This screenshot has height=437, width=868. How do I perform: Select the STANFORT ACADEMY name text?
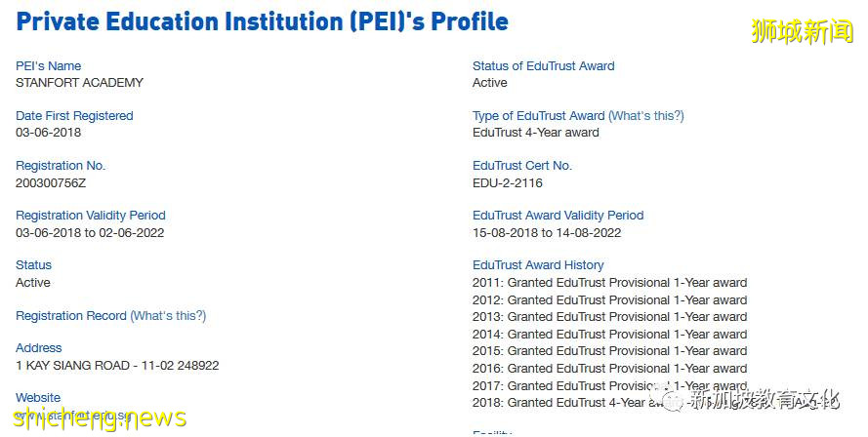(x=79, y=83)
